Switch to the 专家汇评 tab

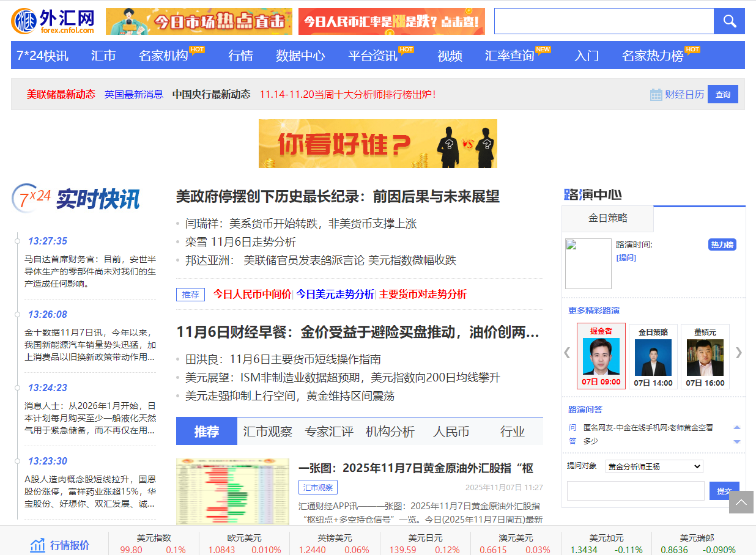point(329,431)
